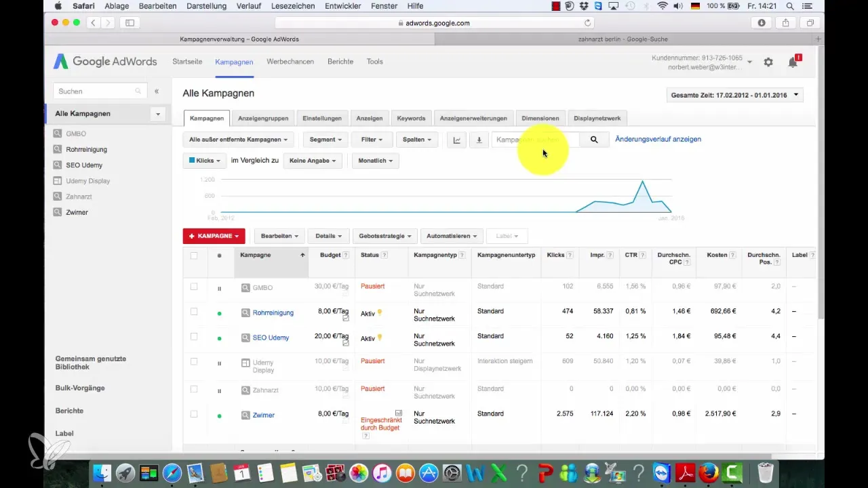The image size is (868, 488).
Task: Click the Bearbeiten button
Action: pyautogui.click(x=279, y=236)
